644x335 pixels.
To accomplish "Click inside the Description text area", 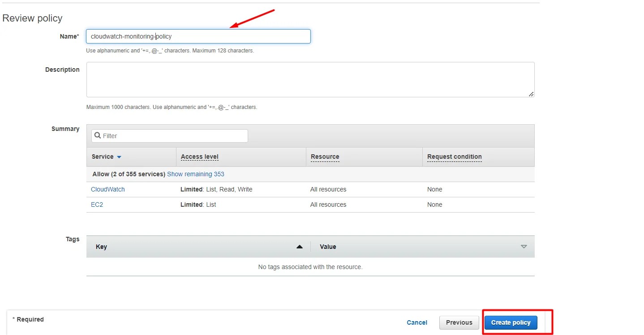I will click(x=310, y=79).
